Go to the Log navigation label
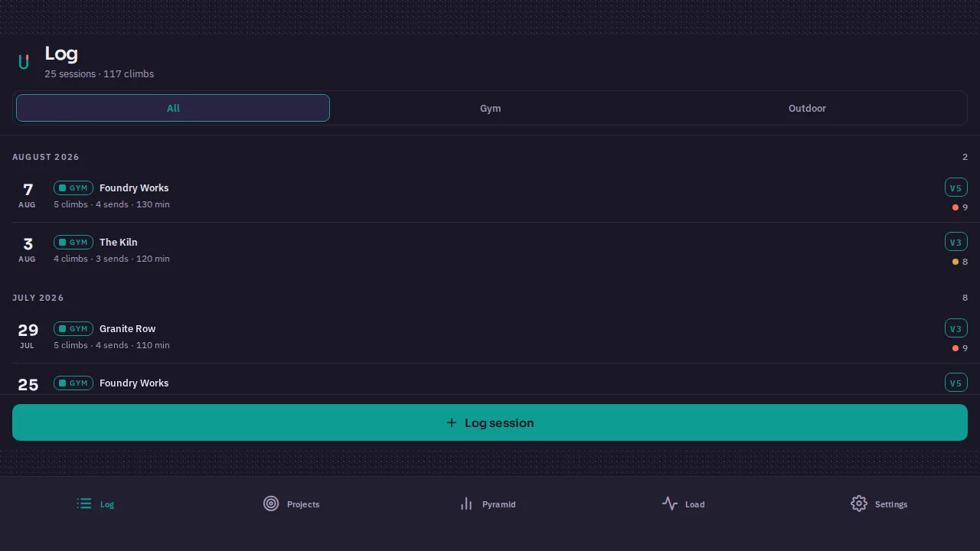 pos(107,504)
